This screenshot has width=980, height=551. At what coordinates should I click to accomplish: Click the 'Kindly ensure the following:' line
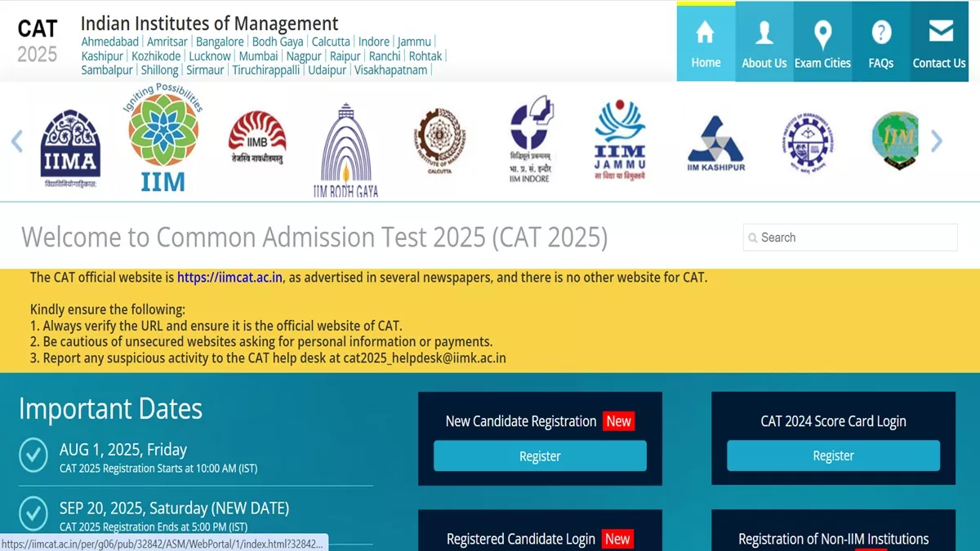[x=108, y=309]
